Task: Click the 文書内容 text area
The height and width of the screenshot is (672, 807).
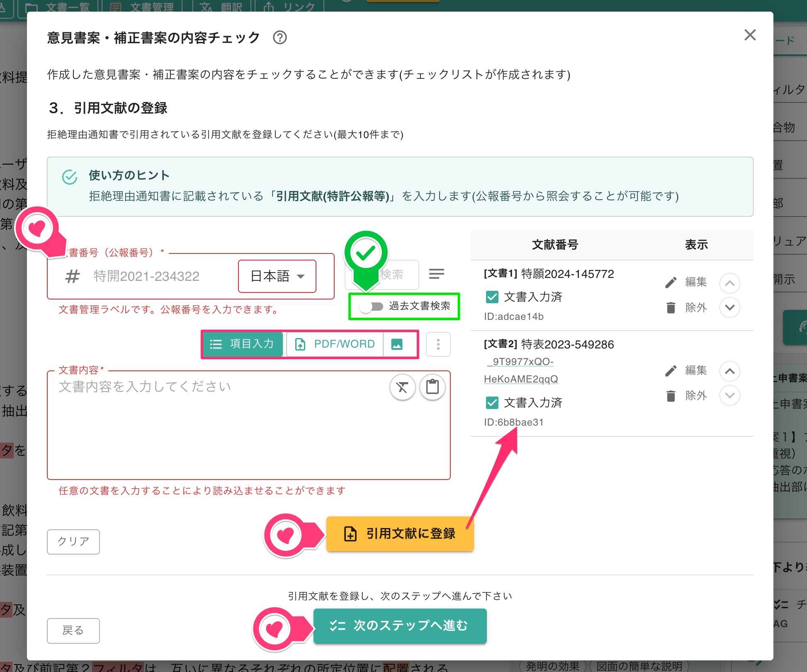Action: 249,425
